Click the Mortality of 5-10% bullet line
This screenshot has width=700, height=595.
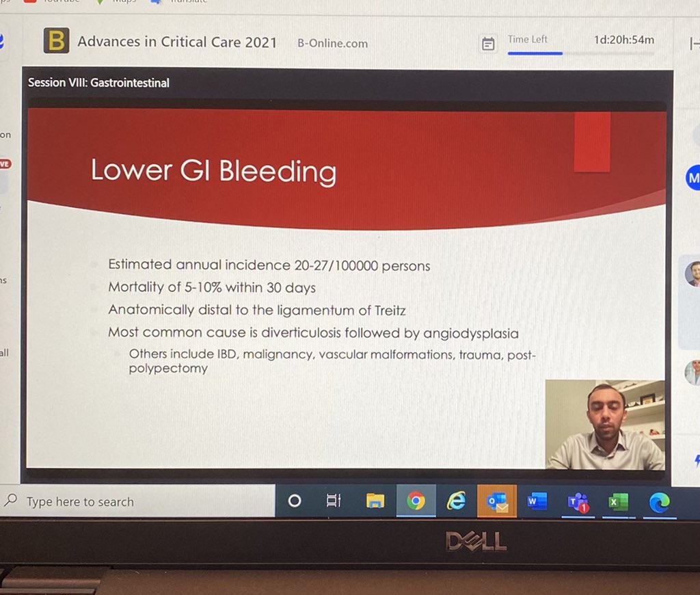click(212, 287)
